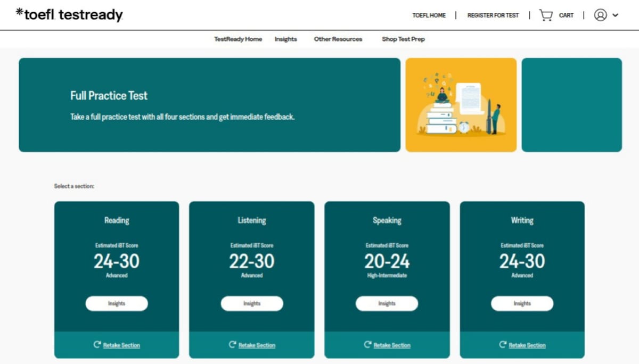Expand the account dropdown chevron
This screenshot has width=639, height=364.
[615, 15]
